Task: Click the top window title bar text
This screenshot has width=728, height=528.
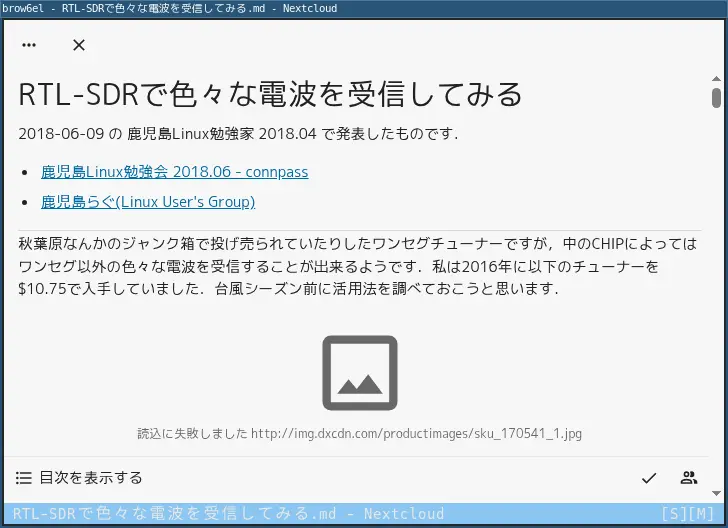Action: click(x=169, y=8)
